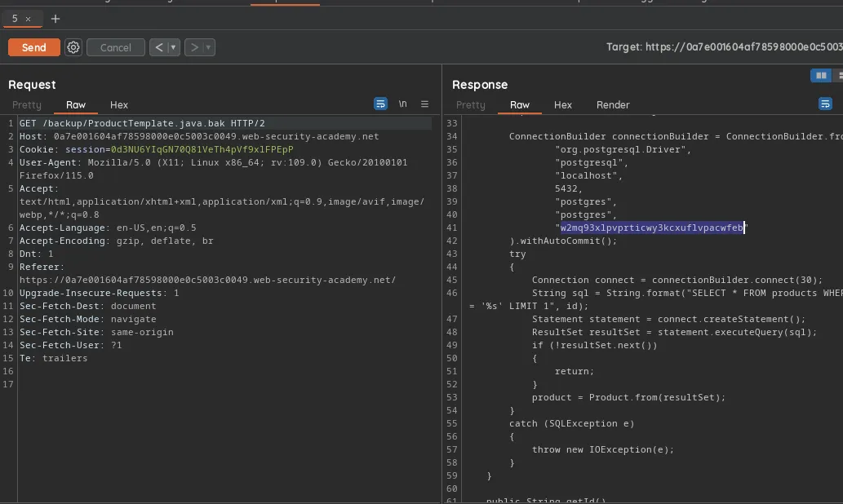843x504 pixels.
Task: Expand the forward history dropdown arrow
Action: coord(209,47)
